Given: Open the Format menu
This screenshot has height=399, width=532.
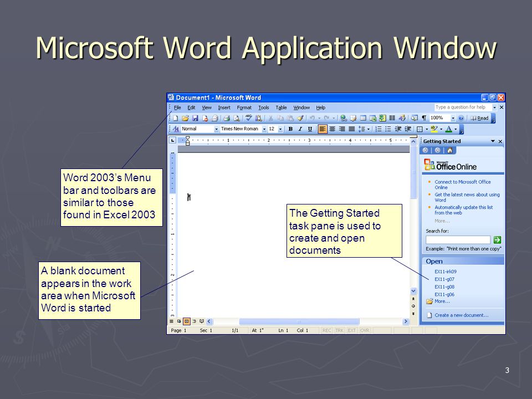Looking at the screenshot, I should coord(244,108).
